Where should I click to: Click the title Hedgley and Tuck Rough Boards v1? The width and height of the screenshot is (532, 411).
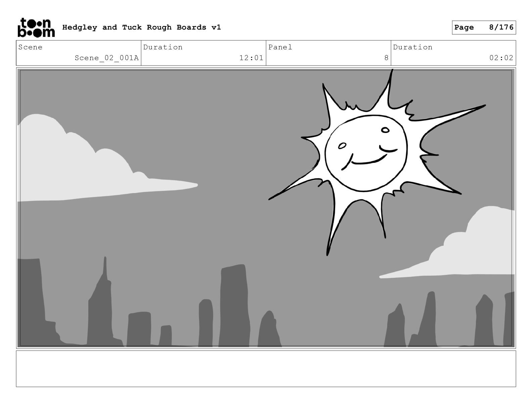141,27
